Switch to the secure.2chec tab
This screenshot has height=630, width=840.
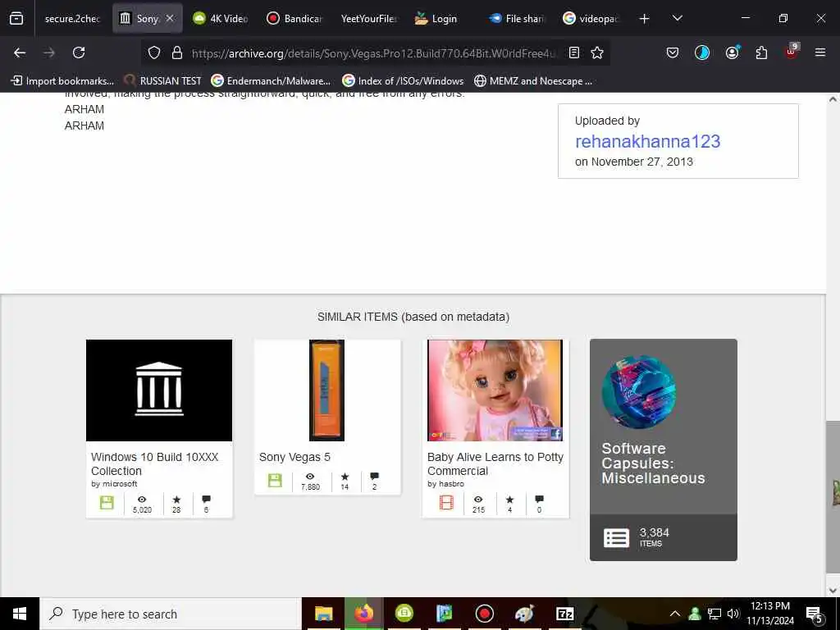click(72, 19)
